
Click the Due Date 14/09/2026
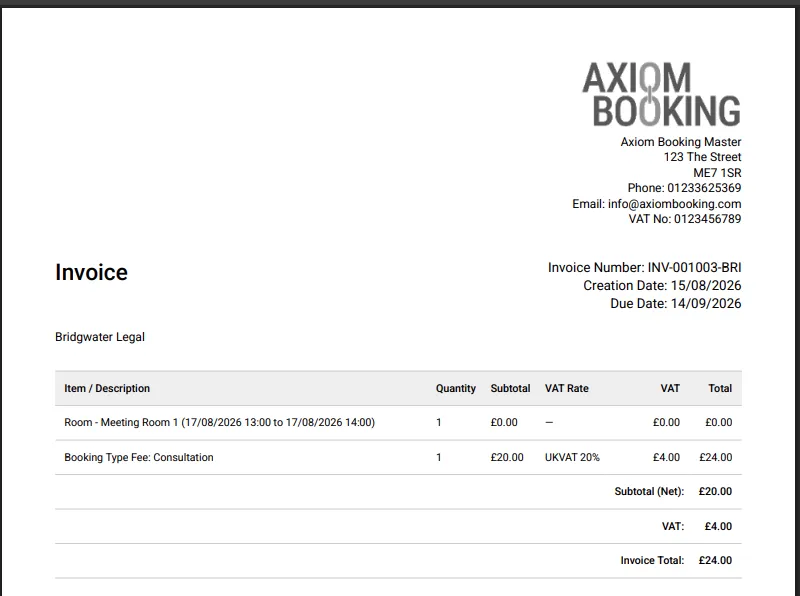[x=706, y=303]
